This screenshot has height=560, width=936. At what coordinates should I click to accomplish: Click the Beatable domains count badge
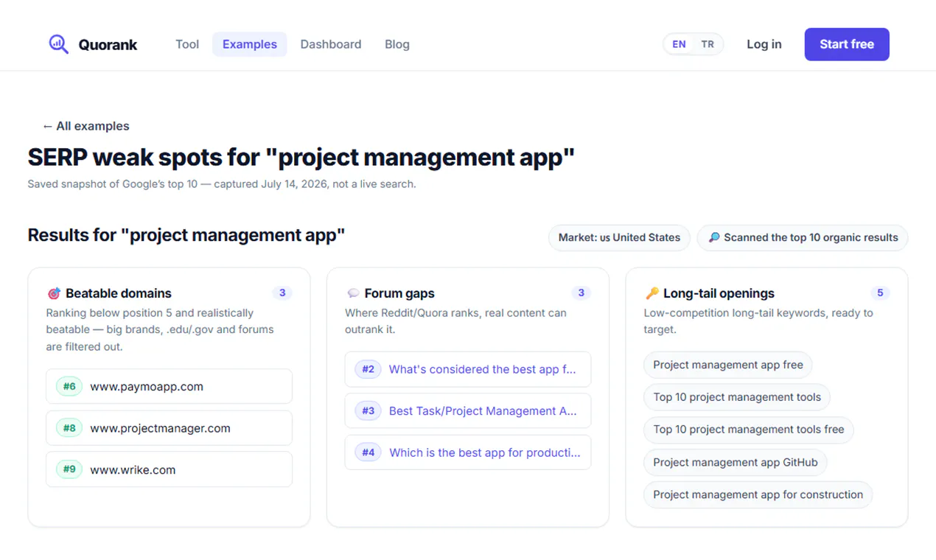pos(282,293)
